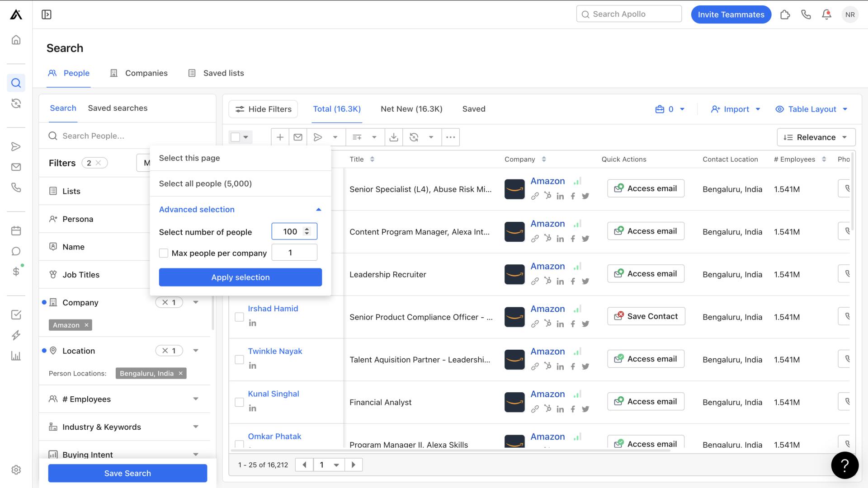Image resolution: width=868 pixels, height=488 pixels.
Task: Click the plus add-to-list toolbar icon
Action: [280, 137]
